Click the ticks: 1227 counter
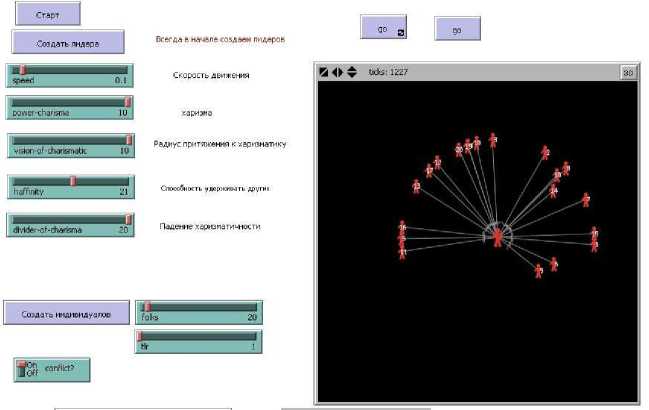649x410 pixels. pyautogui.click(x=388, y=72)
